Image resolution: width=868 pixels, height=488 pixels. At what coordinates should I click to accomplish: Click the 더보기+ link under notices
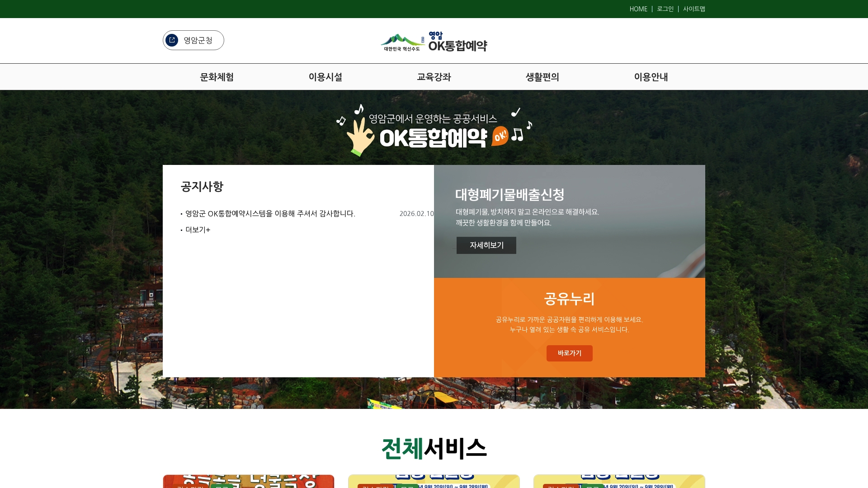(x=198, y=230)
